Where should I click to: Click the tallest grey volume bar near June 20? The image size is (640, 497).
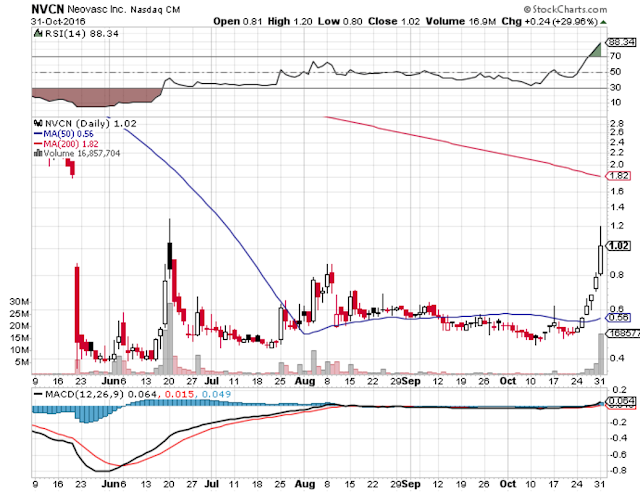click(x=169, y=338)
